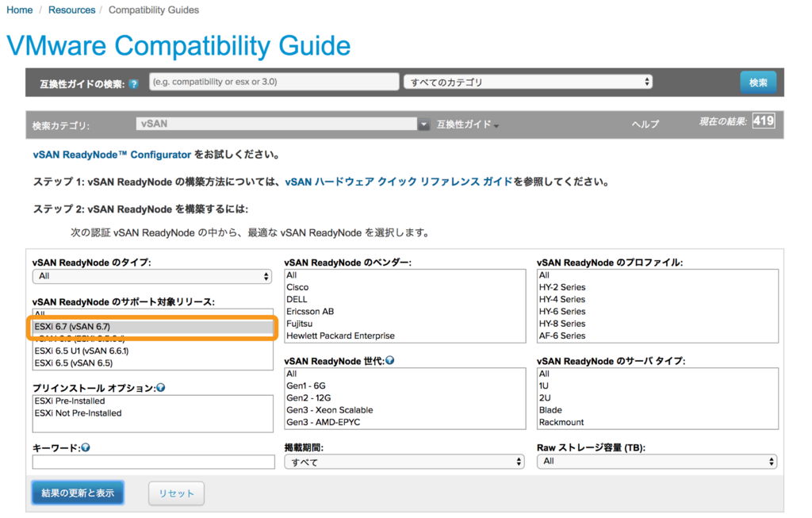Click the Home breadcrumb link
This screenshot has width=812, height=518.
20,10
